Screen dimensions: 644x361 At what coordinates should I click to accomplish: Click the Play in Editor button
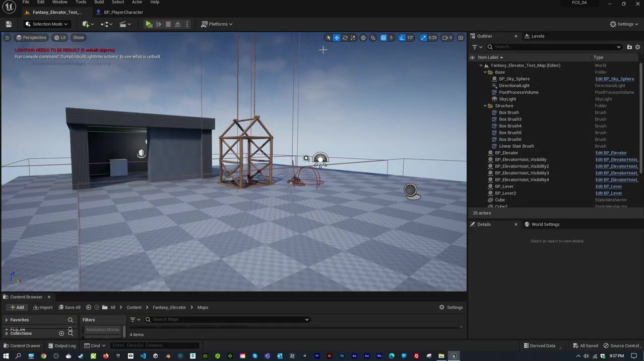(149, 24)
